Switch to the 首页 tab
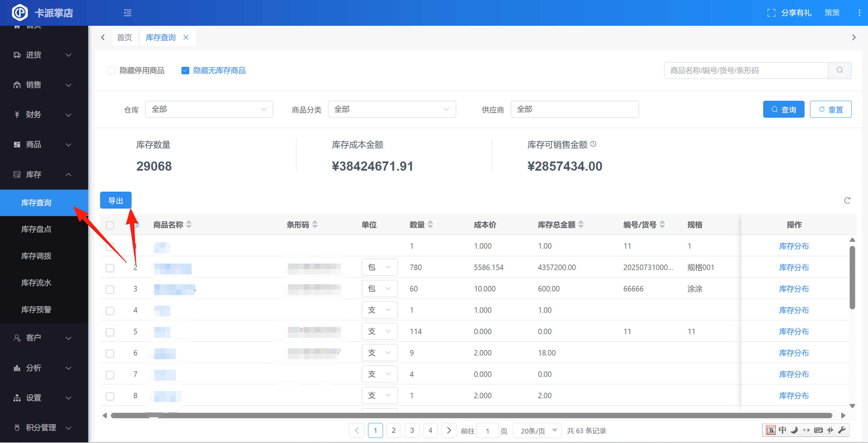Image resolution: width=868 pixels, height=443 pixels. (124, 37)
